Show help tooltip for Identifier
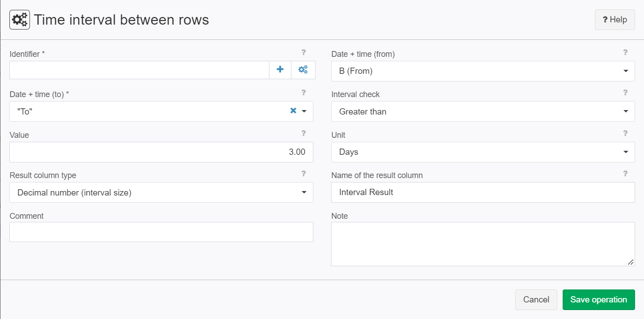644x319 pixels. (x=303, y=52)
